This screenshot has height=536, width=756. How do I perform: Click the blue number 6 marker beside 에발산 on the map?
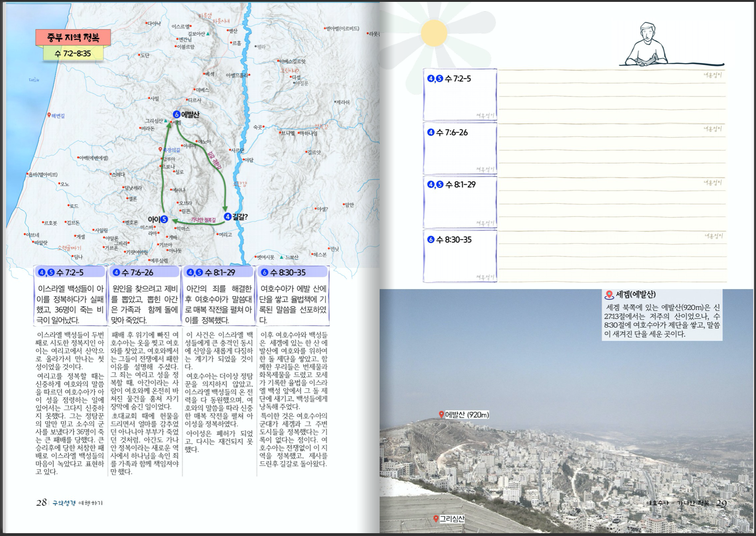coord(176,114)
